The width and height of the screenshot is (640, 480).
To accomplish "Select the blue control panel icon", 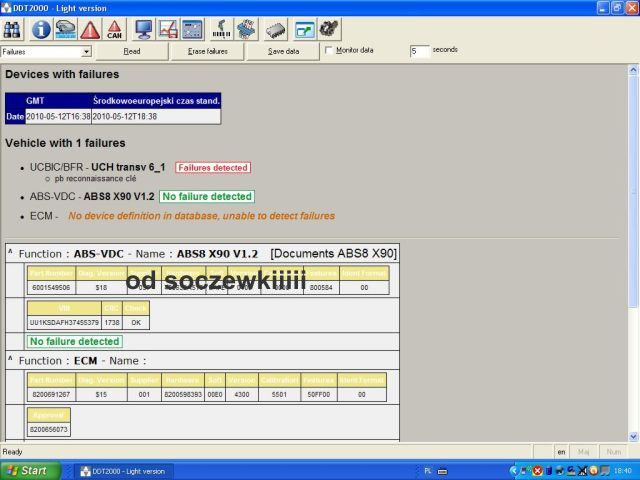I will [x=192, y=29].
